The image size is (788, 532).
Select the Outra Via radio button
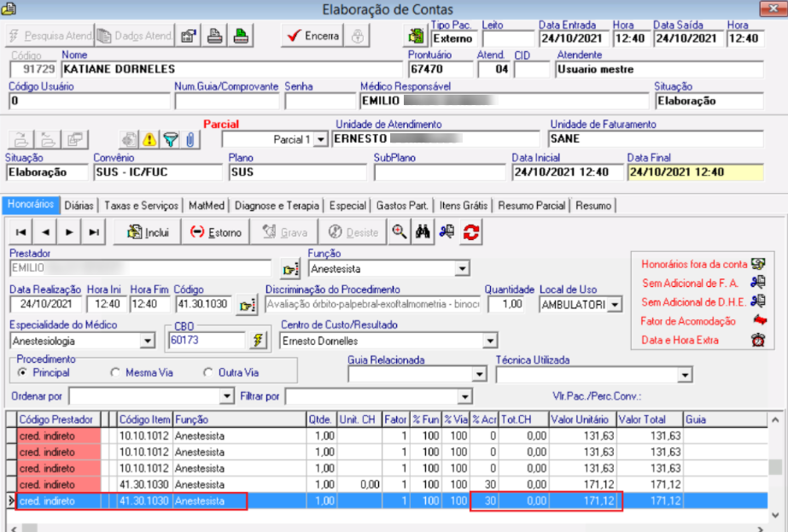click(207, 372)
